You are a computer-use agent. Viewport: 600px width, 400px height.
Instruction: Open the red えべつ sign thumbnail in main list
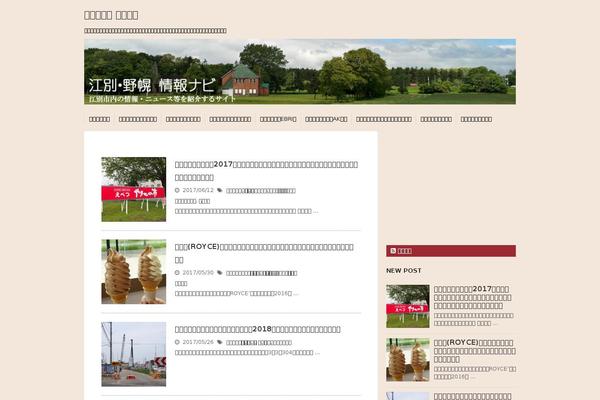[x=134, y=189]
